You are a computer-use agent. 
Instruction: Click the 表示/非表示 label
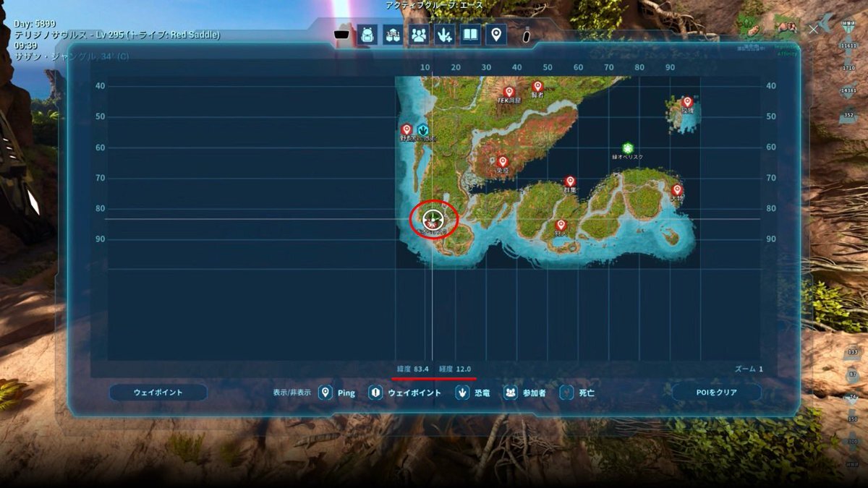[292, 393]
